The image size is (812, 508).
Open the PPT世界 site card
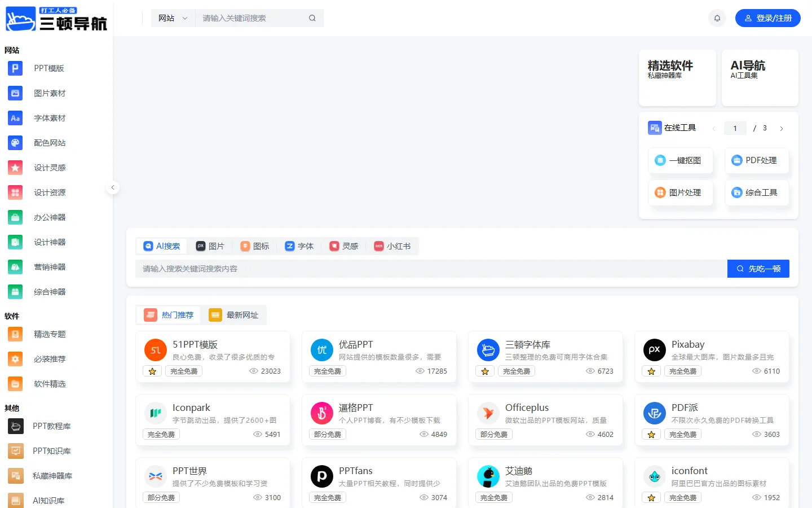coord(213,483)
